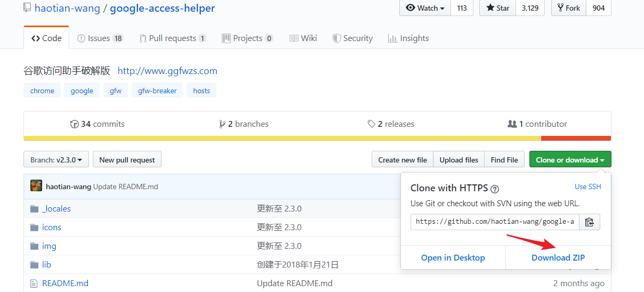Open the Wiki tab

[303, 38]
